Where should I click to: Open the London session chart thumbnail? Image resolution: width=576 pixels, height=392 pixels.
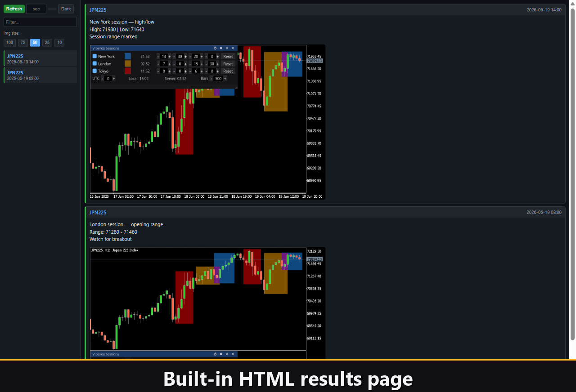[x=207, y=303]
